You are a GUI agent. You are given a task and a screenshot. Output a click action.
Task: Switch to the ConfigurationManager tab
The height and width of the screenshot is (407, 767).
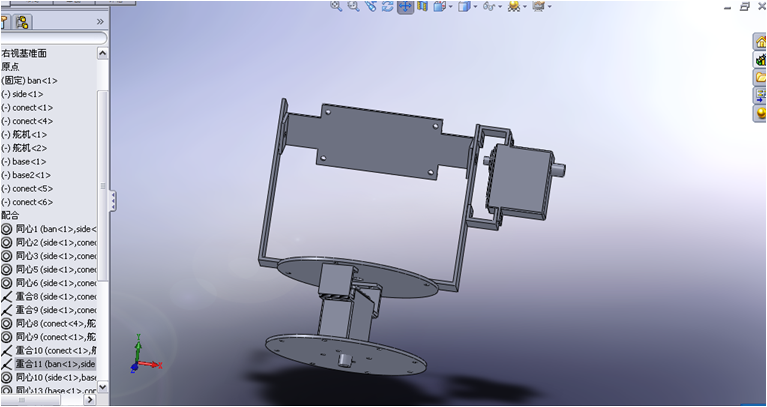[23, 21]
